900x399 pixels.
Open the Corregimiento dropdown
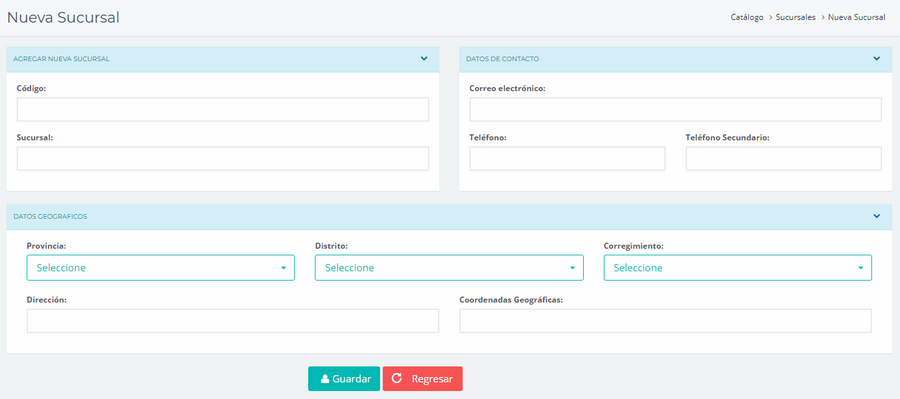(738, 268)
